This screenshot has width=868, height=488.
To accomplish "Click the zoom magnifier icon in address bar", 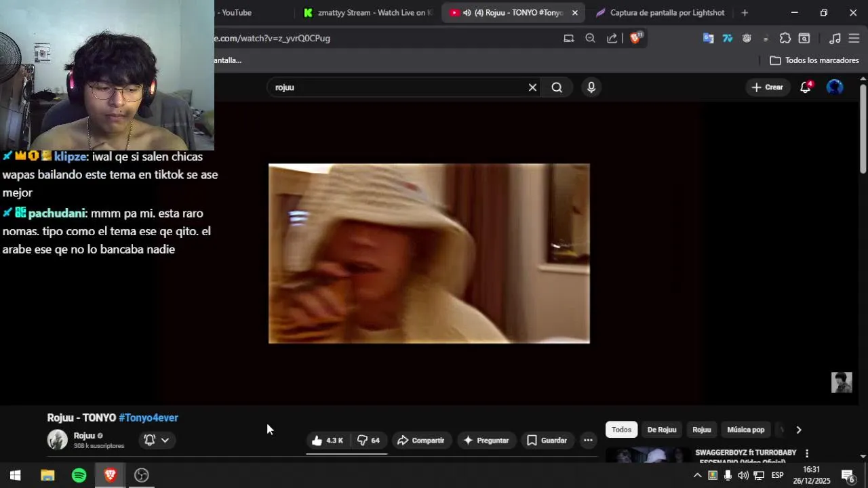I will [x=590, y=39].
